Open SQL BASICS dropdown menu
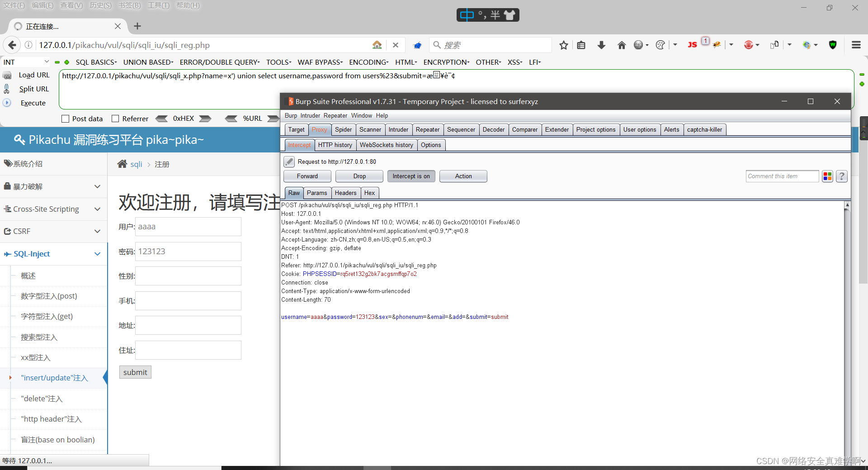 pyautogui.click(x=96, y=62)
